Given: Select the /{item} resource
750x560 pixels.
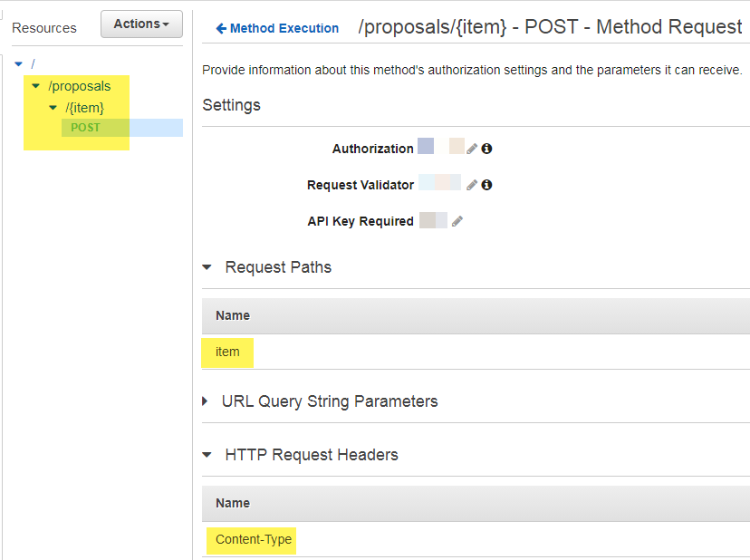Looking at the screenshot, I should [x=84, y=107].
